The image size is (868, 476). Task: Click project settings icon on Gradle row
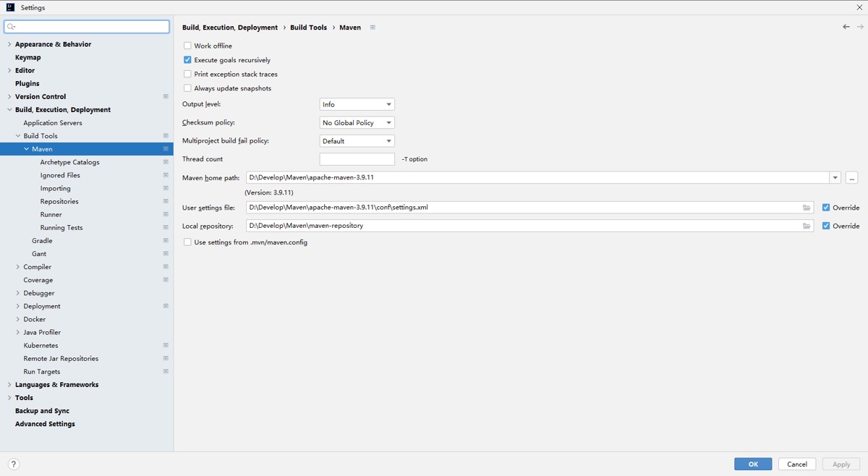point(166,240)
